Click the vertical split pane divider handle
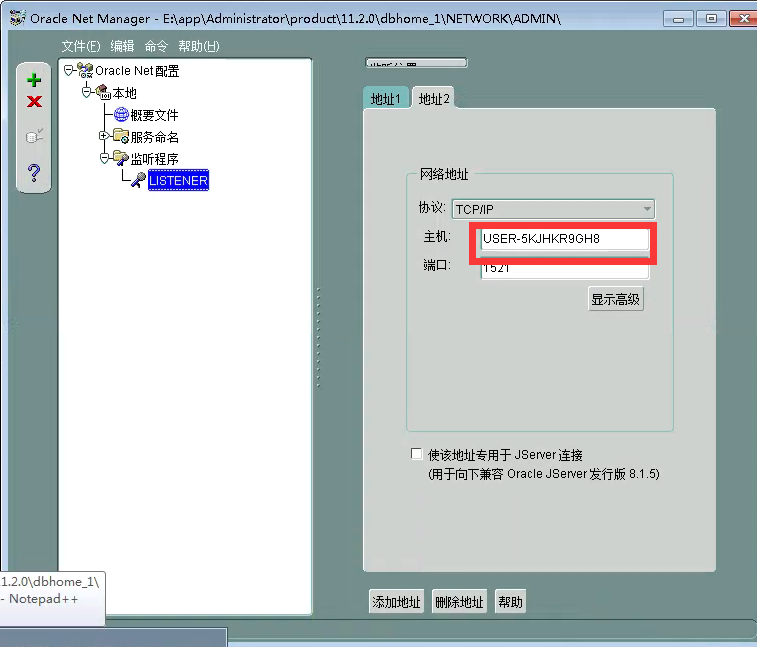The height and width of the screenshot is (647, 757). pyautogui.click(x=318, y=337)
